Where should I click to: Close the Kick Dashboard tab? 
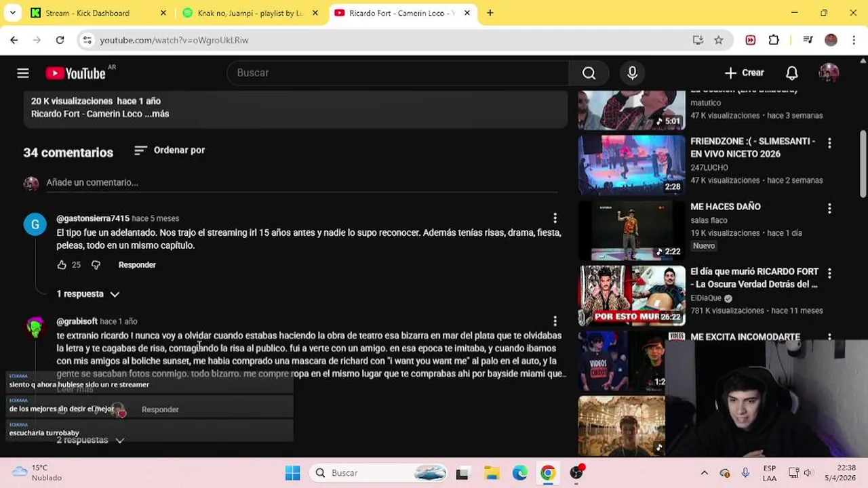point(163,13)
